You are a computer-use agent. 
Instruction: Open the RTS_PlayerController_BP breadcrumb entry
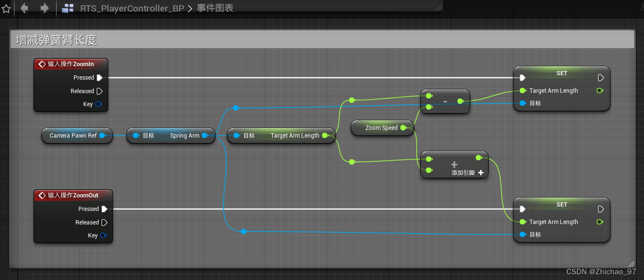pos(132,8)
